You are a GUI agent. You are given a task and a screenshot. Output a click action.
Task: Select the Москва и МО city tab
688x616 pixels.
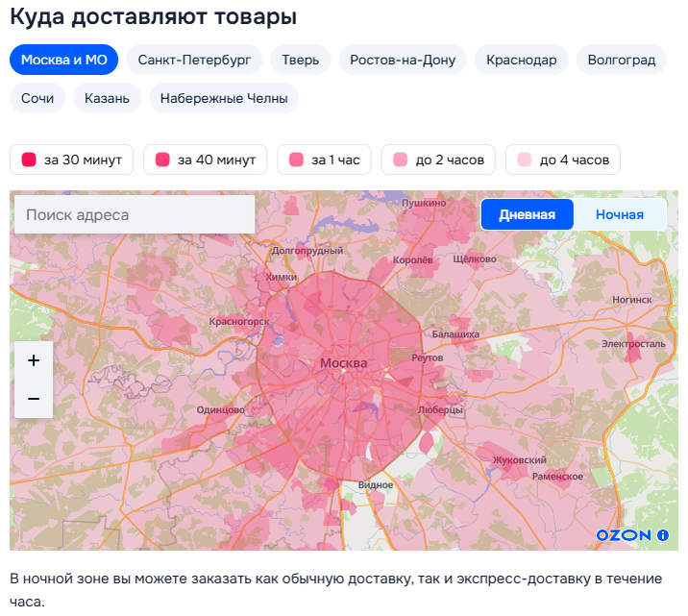[64, 60]
